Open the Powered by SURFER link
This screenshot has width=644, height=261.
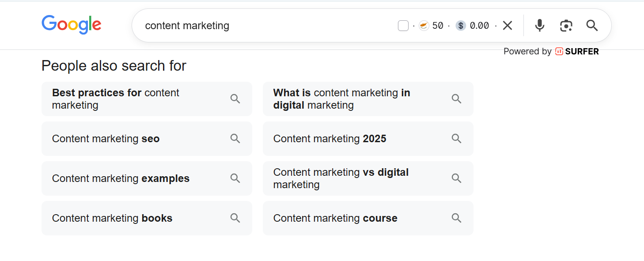[x=551, y=51]
